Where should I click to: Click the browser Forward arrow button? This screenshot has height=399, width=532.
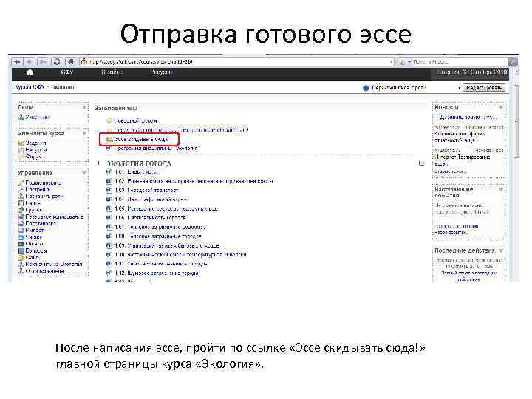(x=29, y=62)
